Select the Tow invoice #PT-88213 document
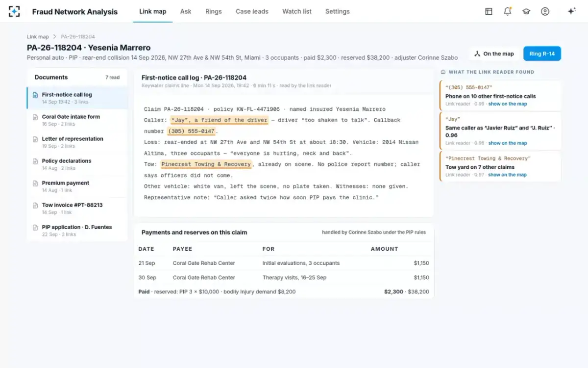The height and width of the screenshot is (368, 588). [x=77, y=208]
